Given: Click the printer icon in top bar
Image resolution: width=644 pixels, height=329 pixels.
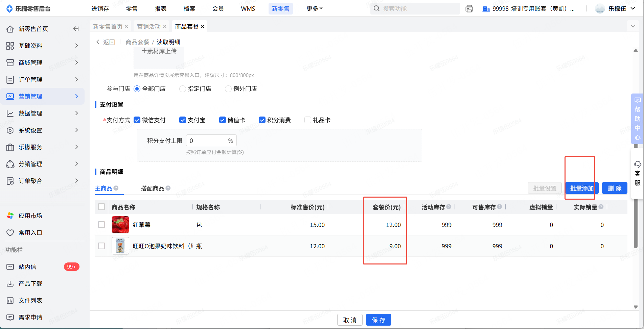Looking at the screenshot, I should (469, 9).
